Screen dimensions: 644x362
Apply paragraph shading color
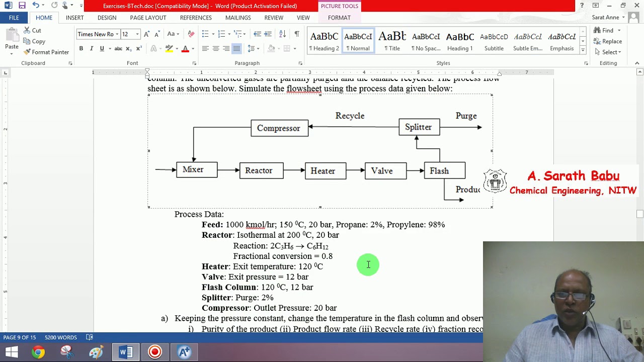271,48
